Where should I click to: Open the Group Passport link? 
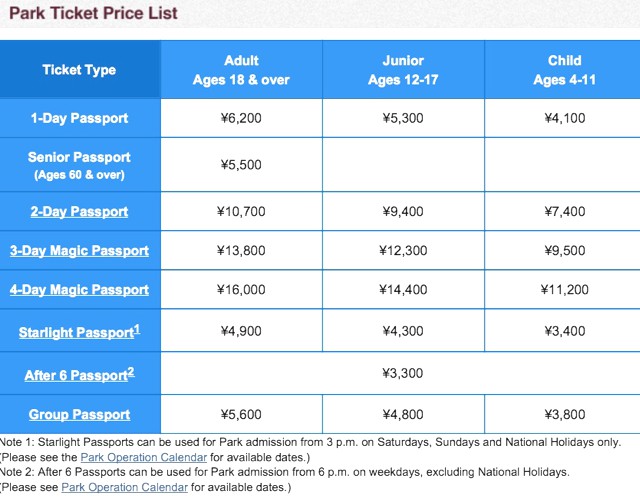[x=79, y=415]
